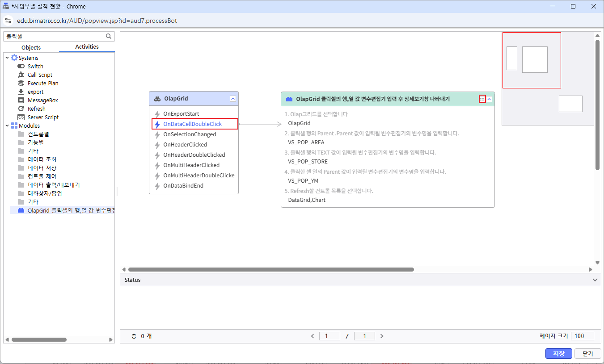This screenshot has height=364, width=604.
Task: Collapse the module node with the caret button
Action: 490,99
